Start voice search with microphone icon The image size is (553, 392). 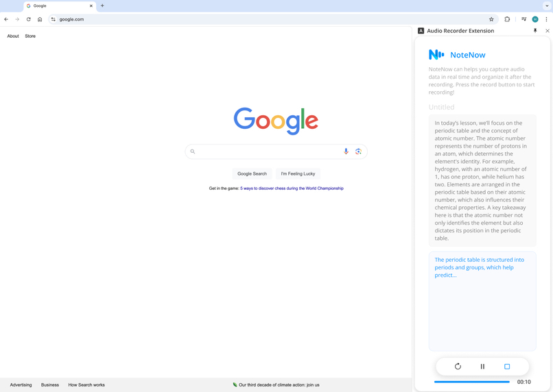point(346,151)
